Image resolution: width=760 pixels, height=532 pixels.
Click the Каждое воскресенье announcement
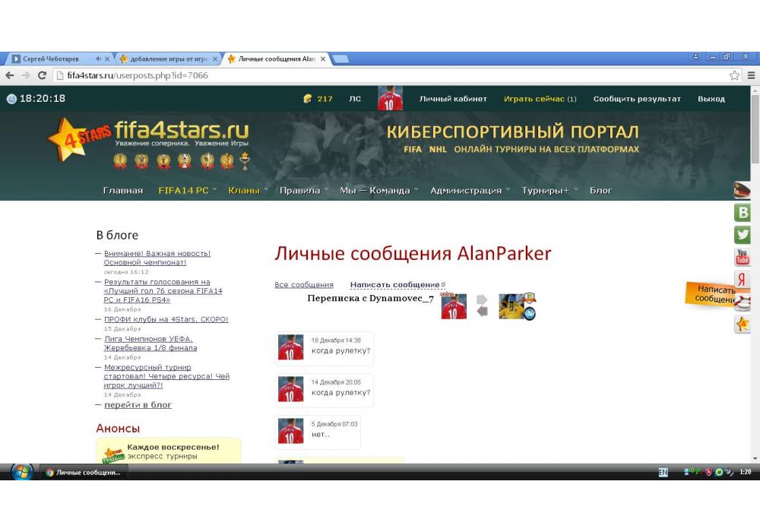click(169, 451)
